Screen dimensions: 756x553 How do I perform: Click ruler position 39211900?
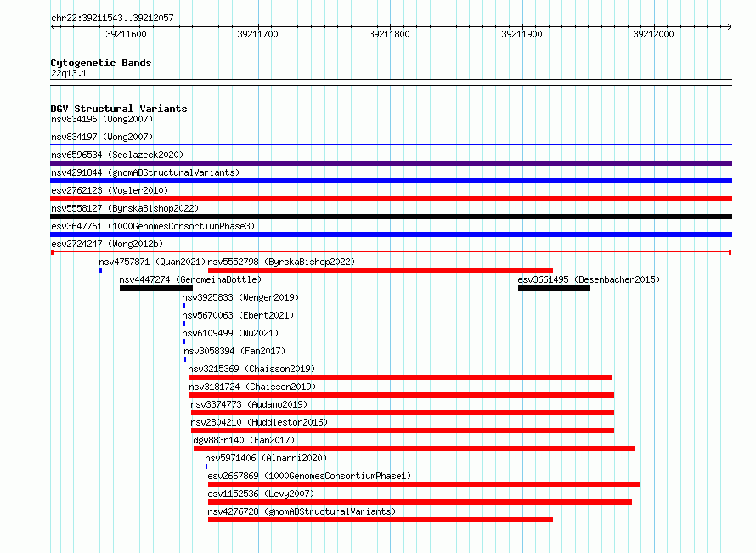click(x=522, y=34)
